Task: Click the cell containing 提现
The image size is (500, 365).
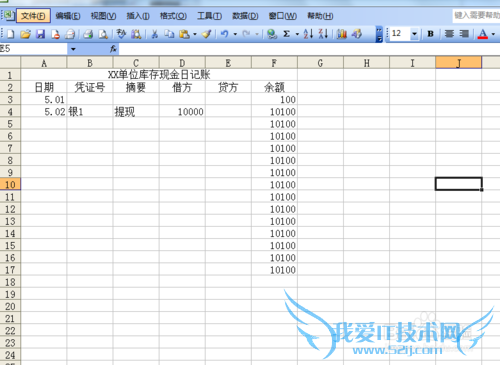Action: point(136,112)
